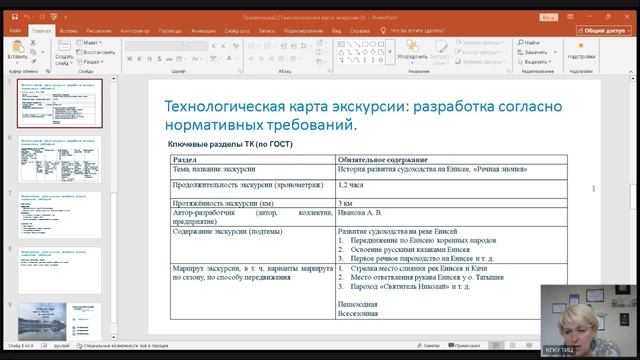Click Find (Найти) magnifier icon

[x=521, y=42]
